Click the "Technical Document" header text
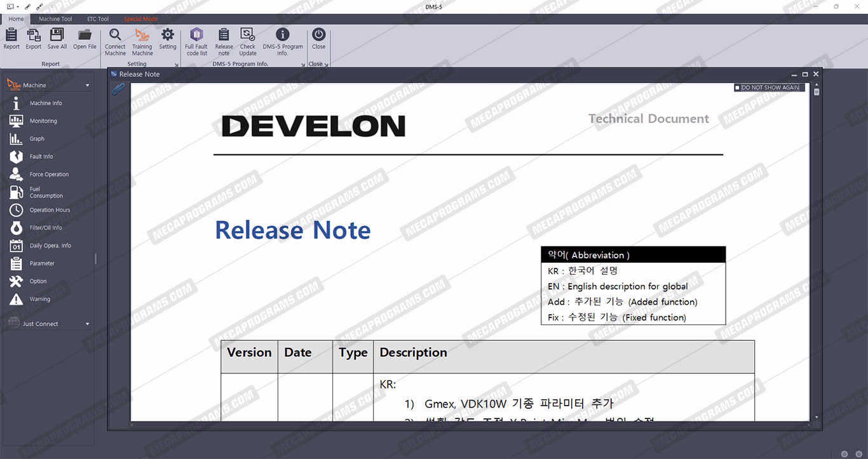 [648, 119]
